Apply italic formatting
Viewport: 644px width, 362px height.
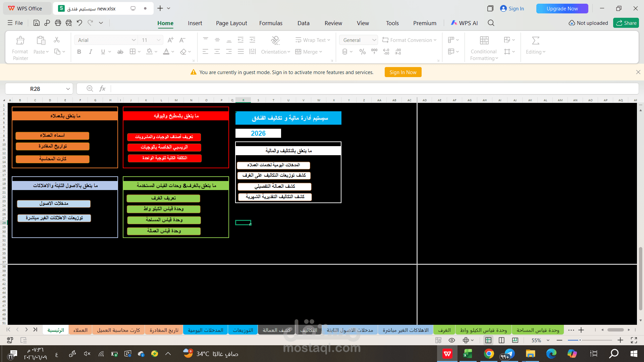91,52
